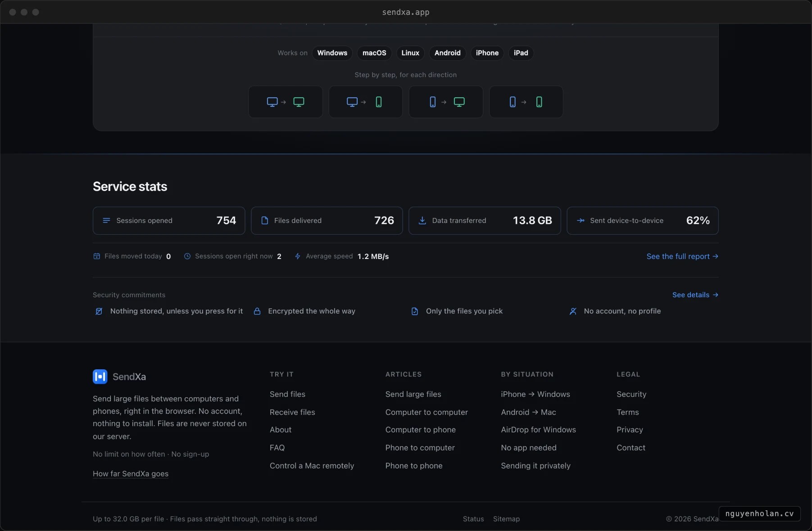Click the Nothing stored crossed-out icon
Image resolution: width=812 pixels, height=531 pixels.
click(99, 311)
